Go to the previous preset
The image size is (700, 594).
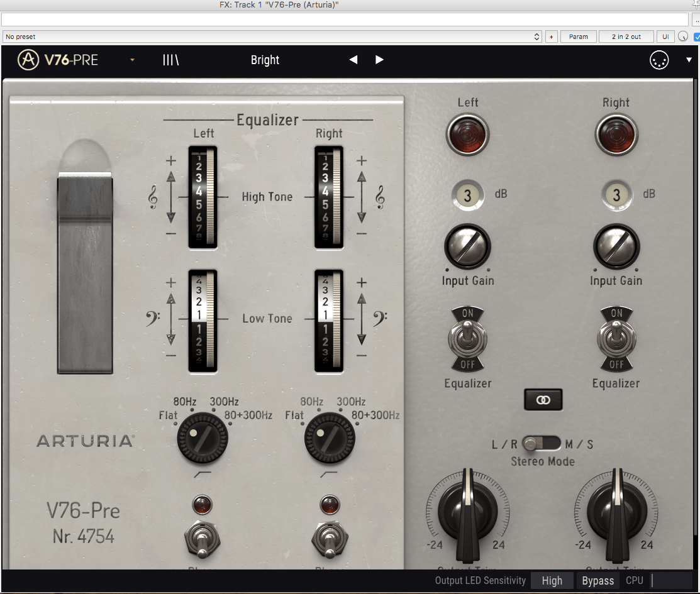pyautogui.click(x=353, y=60)
